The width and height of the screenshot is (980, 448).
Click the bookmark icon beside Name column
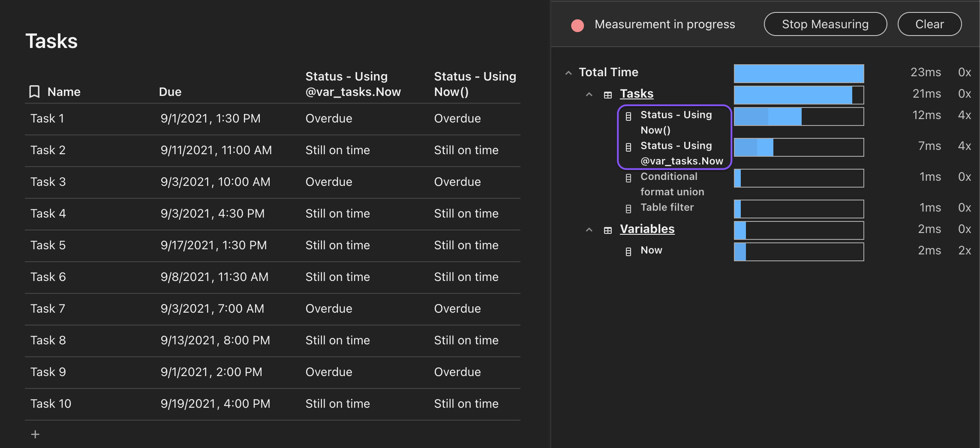[x=34, y=92]
